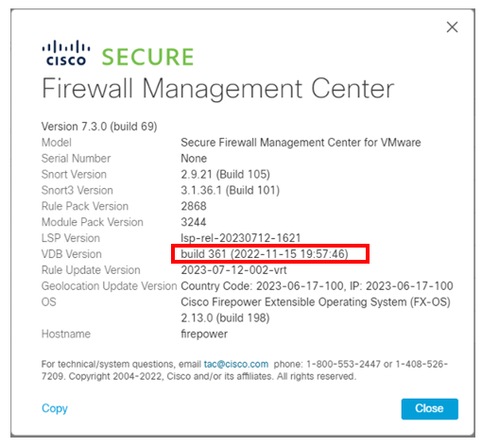Click the Copy link
This screenshot has height=446, width=482.
click(55, 408)
